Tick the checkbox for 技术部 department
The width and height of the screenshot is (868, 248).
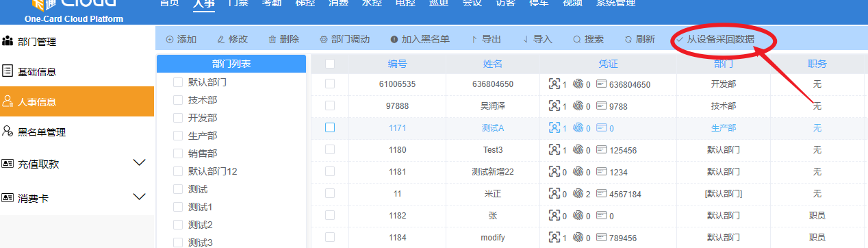178,100
